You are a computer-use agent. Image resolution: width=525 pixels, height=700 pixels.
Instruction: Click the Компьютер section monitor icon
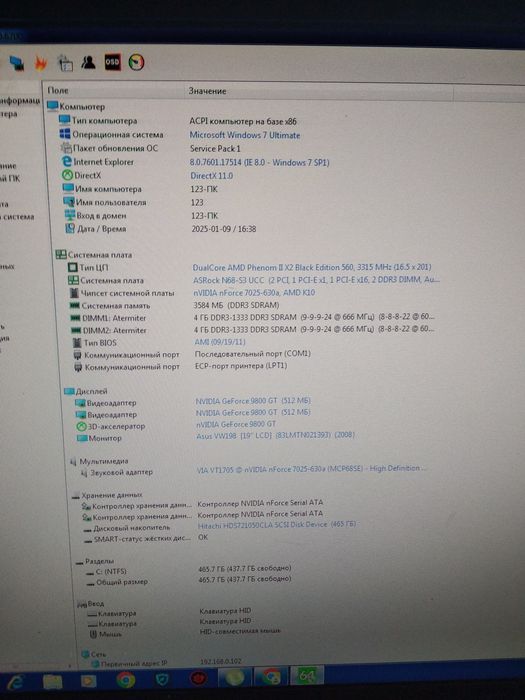point(53,106)
